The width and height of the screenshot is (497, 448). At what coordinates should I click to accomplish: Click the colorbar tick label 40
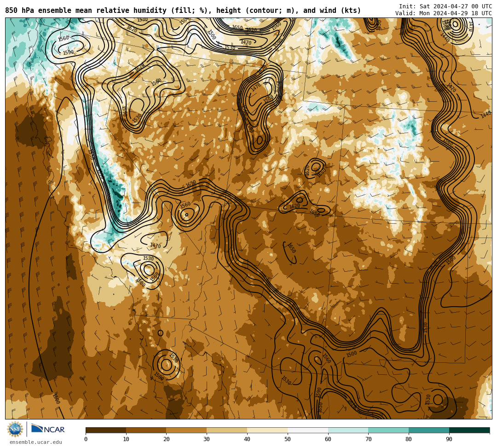click(x=247, y=439)
